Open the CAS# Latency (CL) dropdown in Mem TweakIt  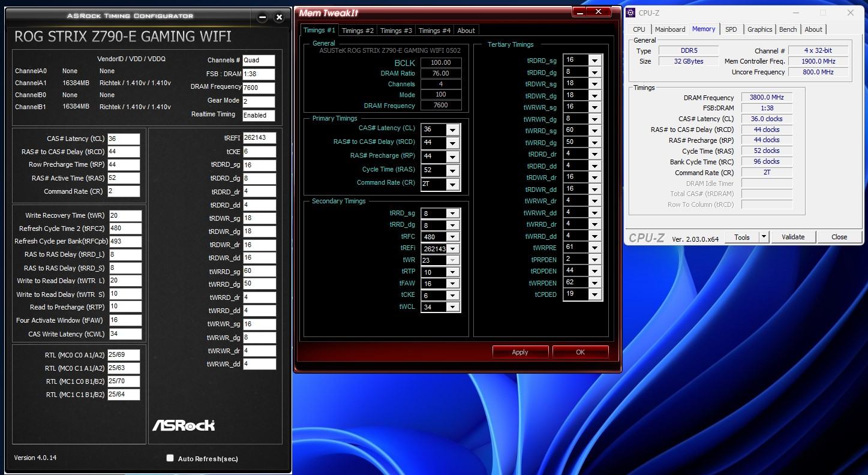point(452,130)
